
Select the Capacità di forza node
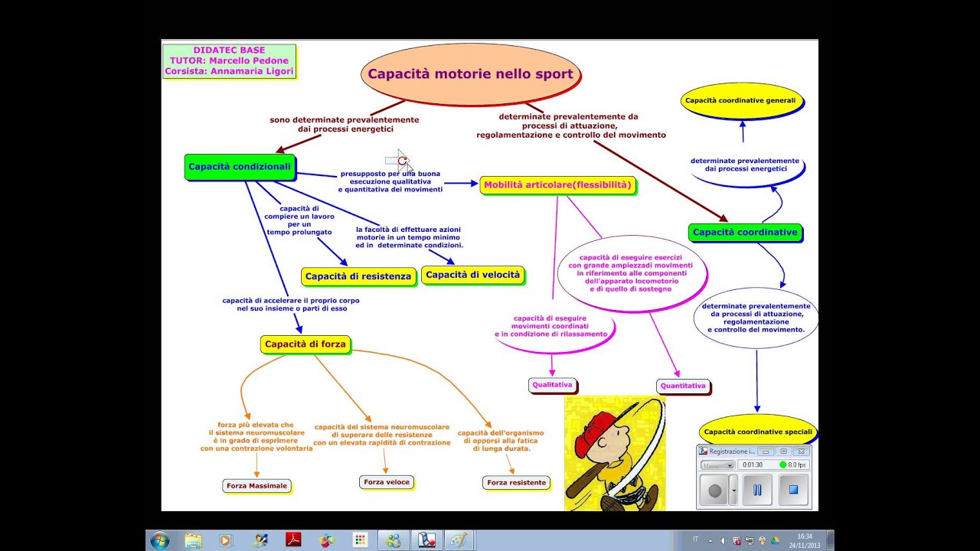coord(305,344)
